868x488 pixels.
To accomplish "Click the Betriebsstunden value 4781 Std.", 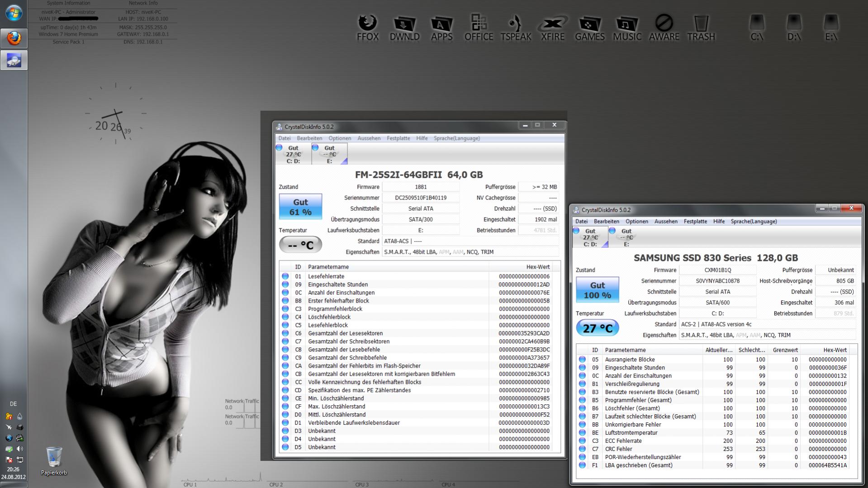I will coord(538,230).
